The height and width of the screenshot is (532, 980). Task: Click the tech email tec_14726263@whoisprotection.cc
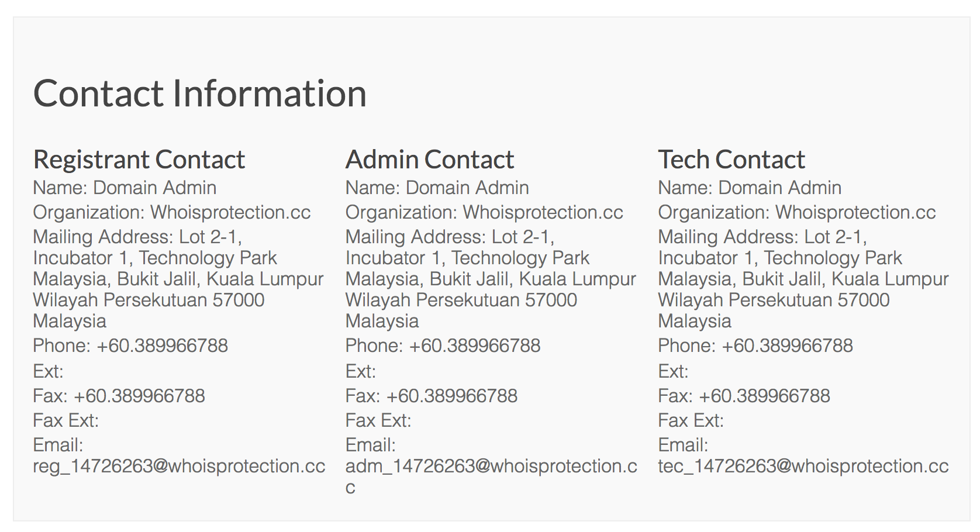[x=803, y=466]
